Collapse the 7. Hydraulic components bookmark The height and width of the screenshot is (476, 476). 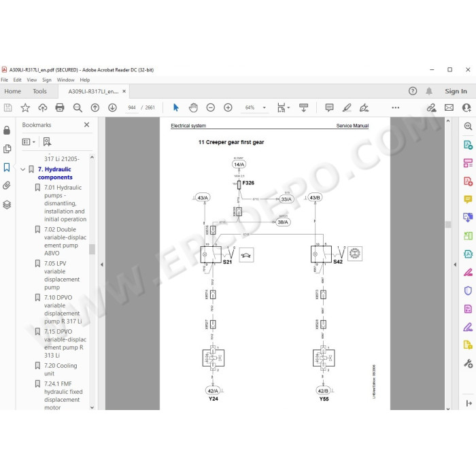click(22, 169)
